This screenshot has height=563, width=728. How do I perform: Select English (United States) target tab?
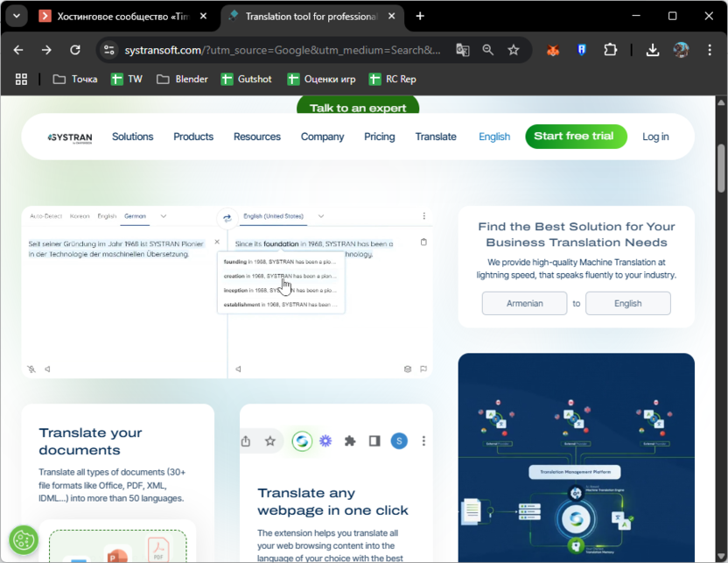[x=274, y=216]
